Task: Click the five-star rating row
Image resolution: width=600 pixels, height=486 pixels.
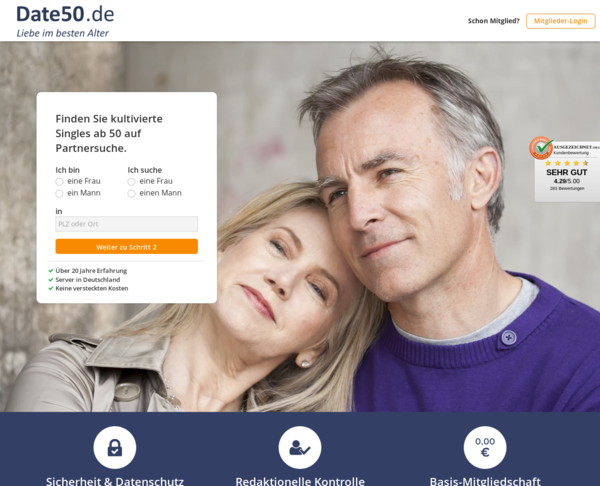Action: [x=567, y=163]
